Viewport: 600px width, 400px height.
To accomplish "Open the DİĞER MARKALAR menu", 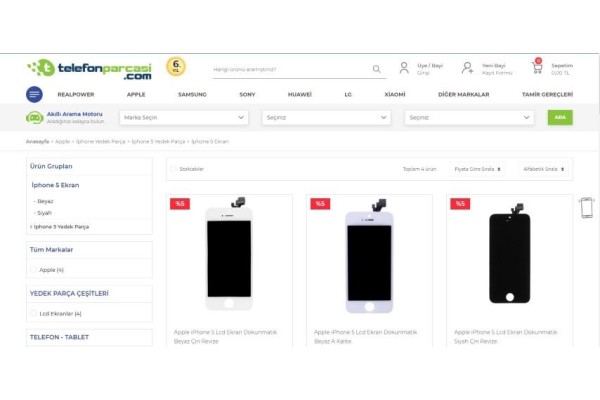I will (463, 95).
